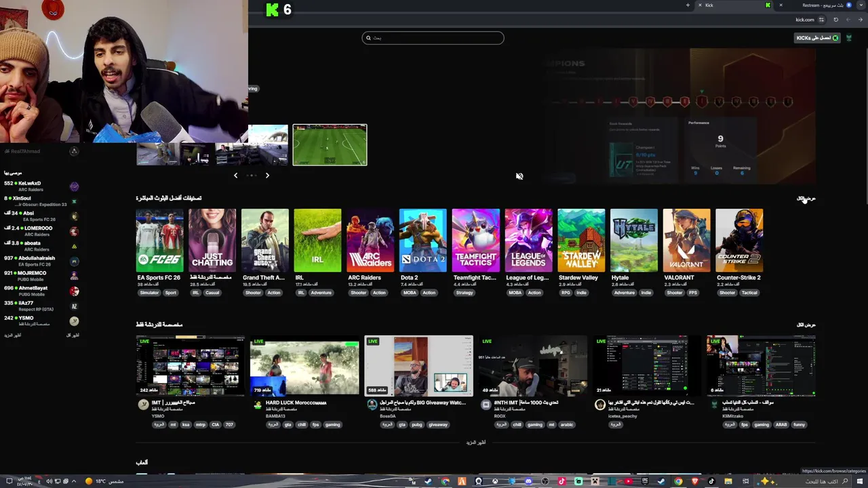Open site information icon next to kick.com
868x488 pixels.
click(821, 20)
